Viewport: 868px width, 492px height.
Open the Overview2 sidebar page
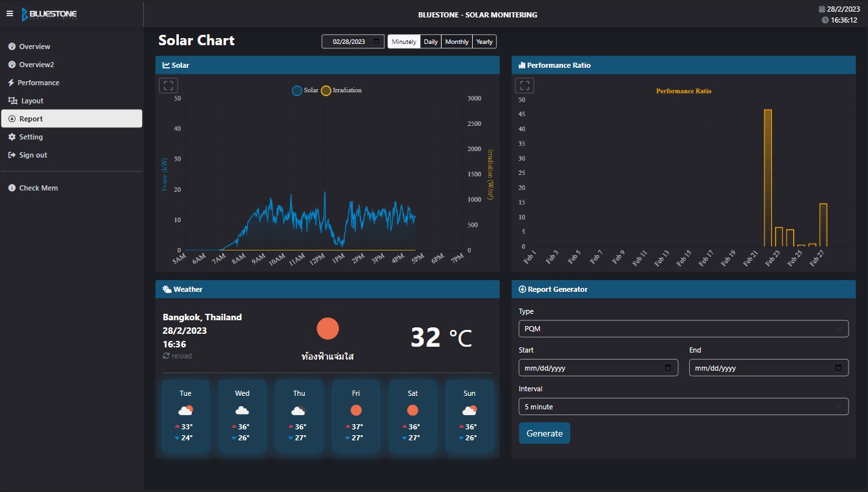point(37,65)
